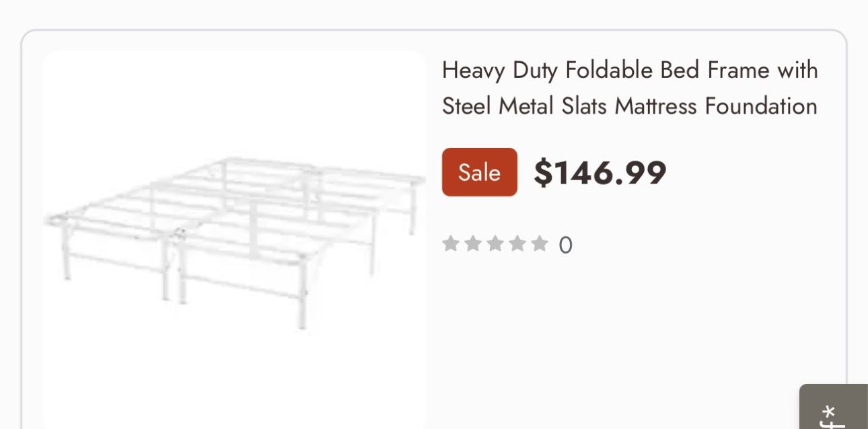Viewport: 868px width, 429px height.
Task: Click the "Steel Metal Slats Mattress Foundation" title line
Action: pos(630,106)
